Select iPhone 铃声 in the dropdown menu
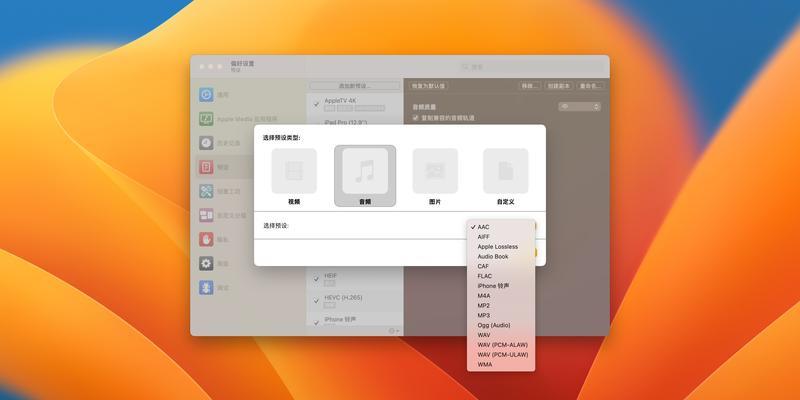Screen dimensions: 800x400 [x=501, y=286]
